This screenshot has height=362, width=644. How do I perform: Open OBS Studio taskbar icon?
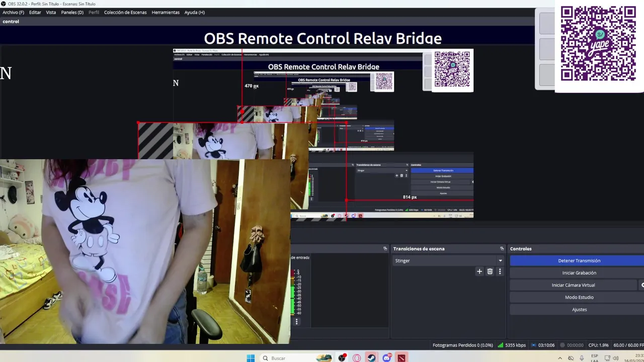pos(342,358)
